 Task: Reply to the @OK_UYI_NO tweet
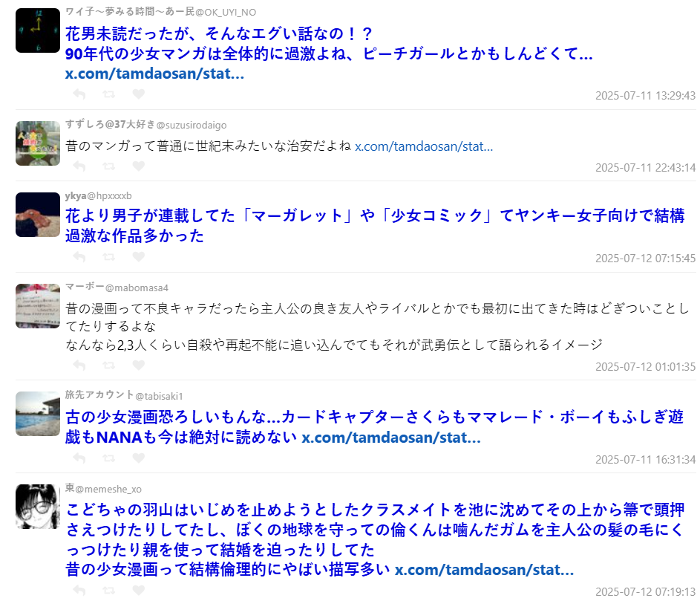[79, 94]
